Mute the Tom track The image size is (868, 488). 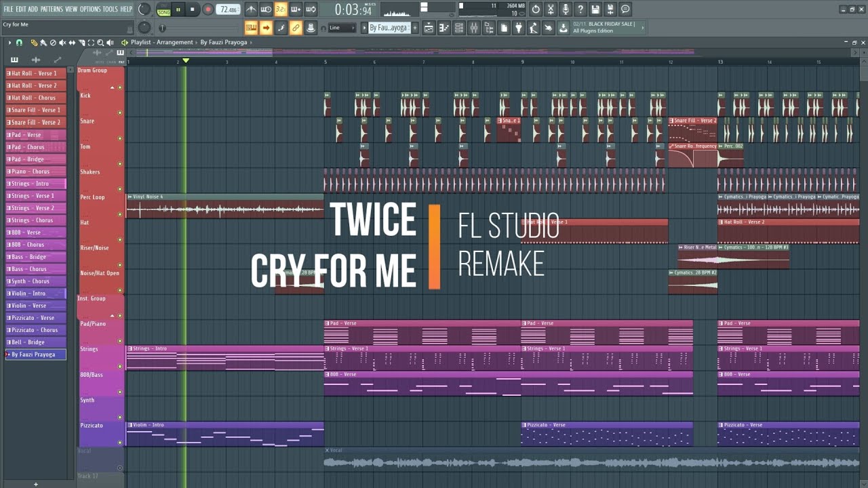click(x=120, y=163)
